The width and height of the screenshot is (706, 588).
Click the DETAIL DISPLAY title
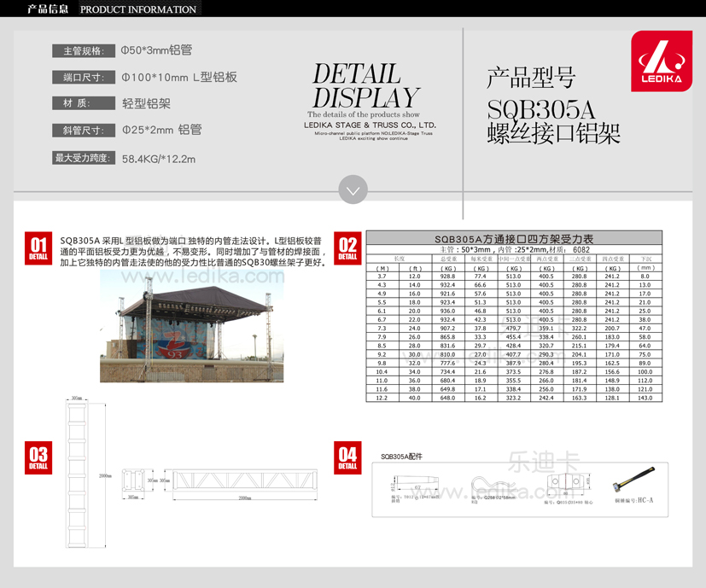tap(365, 85)
